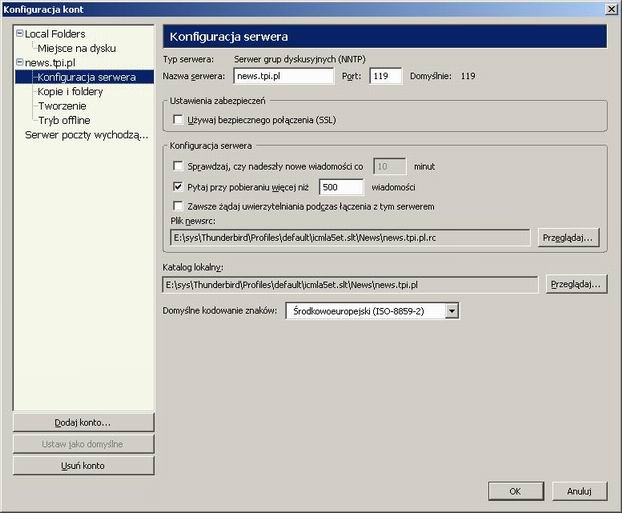Browse for the Katalog lokalny directory

point(577,285)
